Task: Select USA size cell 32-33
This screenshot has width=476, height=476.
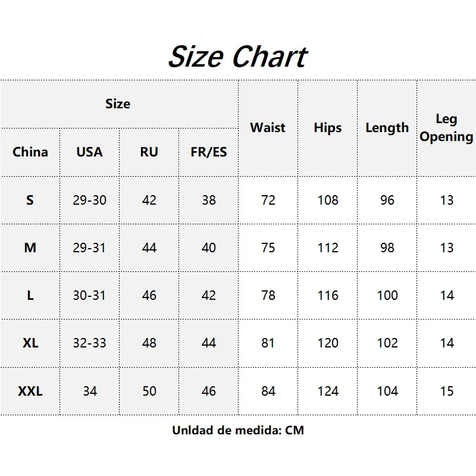Action: point(89,343)
